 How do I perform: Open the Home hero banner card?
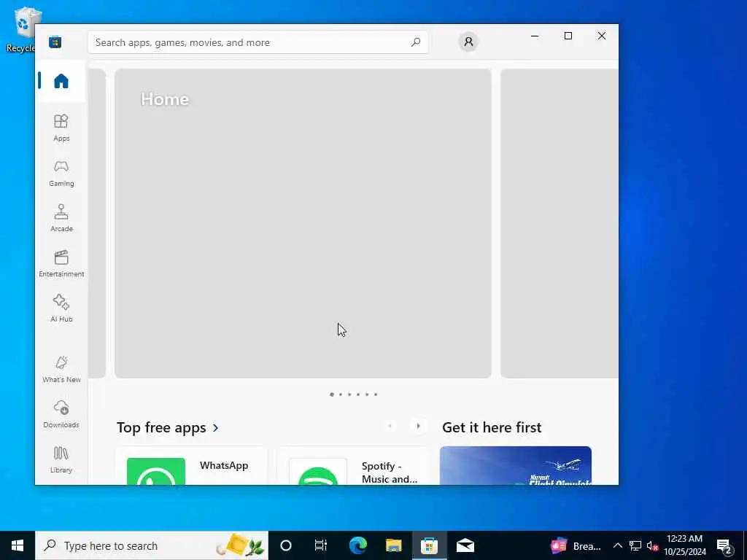(303, 223)
